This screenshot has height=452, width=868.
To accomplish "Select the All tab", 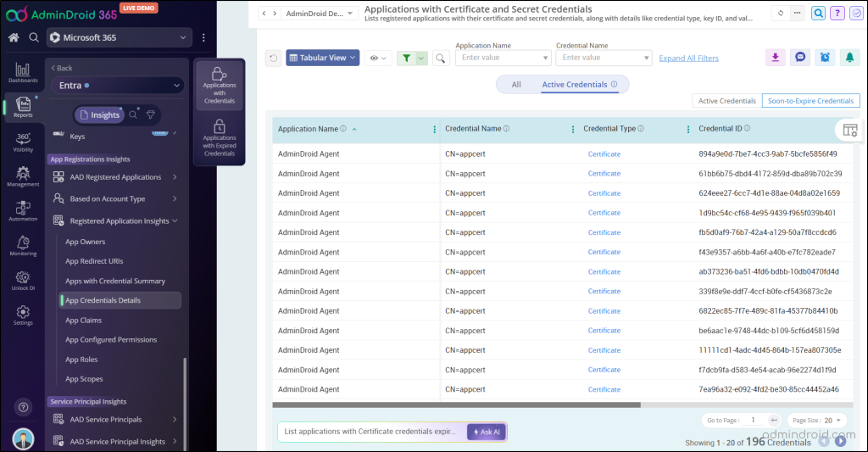I will tap(516, 85).
